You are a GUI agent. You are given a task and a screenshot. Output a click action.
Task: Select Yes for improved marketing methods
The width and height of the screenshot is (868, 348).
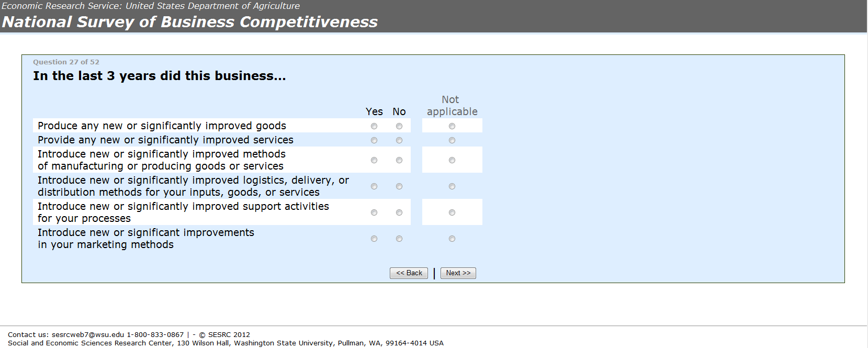(x=374, y=239)
